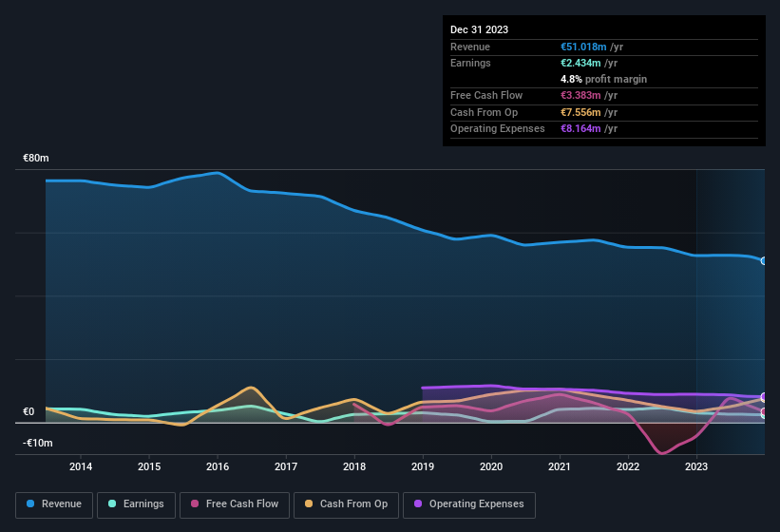
Task: Click the pink Free Cash Flow legend dot
Action: click(x=195, y=503)
